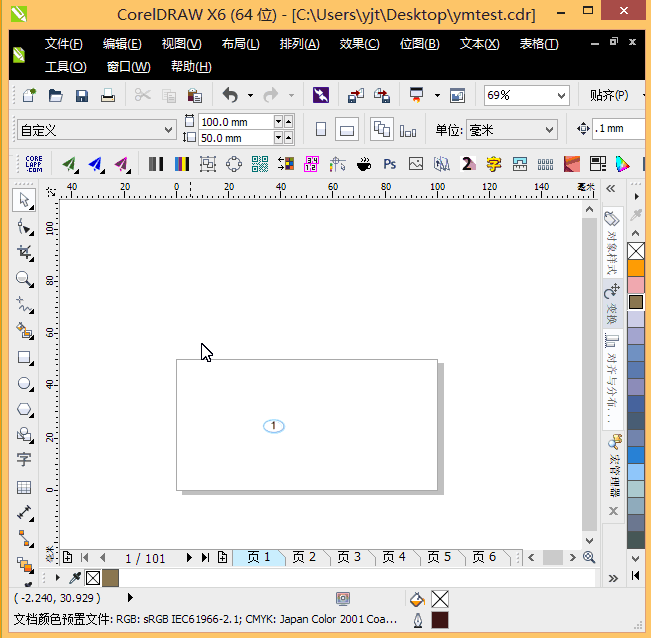Open the 帮助(H) menu
This screenshot has width=651, height=638.
coord(191,66)
